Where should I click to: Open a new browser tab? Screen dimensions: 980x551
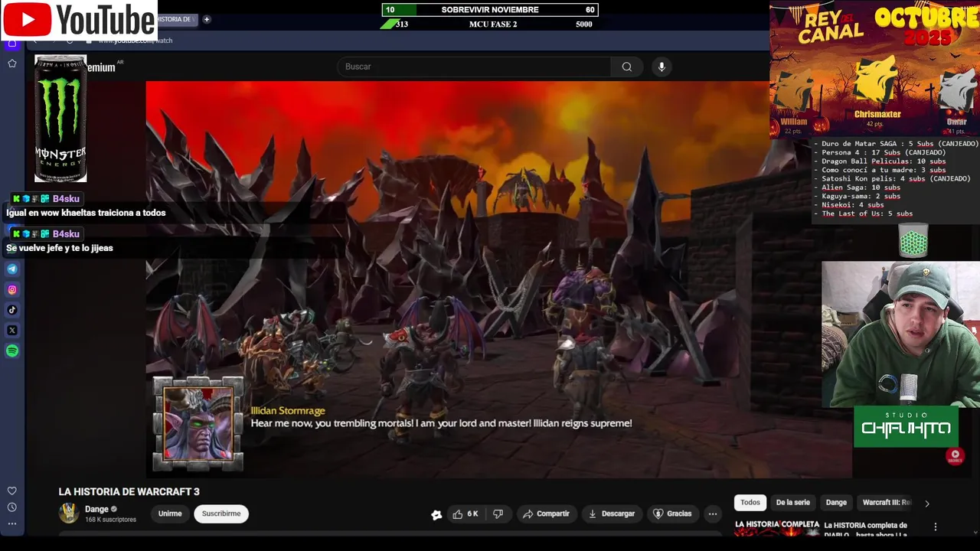tap(207, 19)
